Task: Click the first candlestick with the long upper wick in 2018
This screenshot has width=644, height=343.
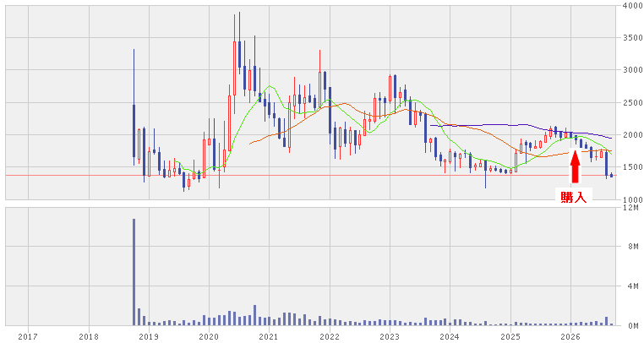Action: [134, 107]
